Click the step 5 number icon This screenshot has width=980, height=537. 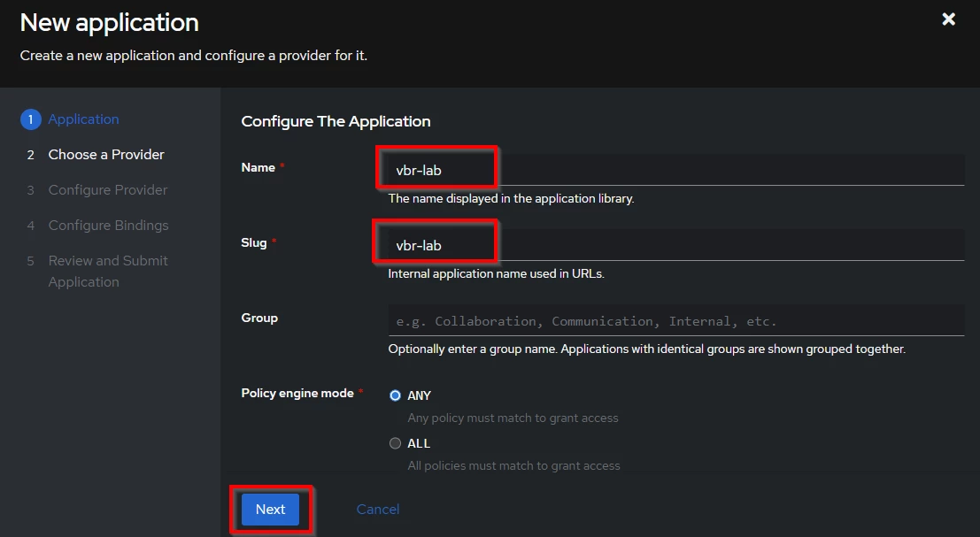tap(30, 261)
